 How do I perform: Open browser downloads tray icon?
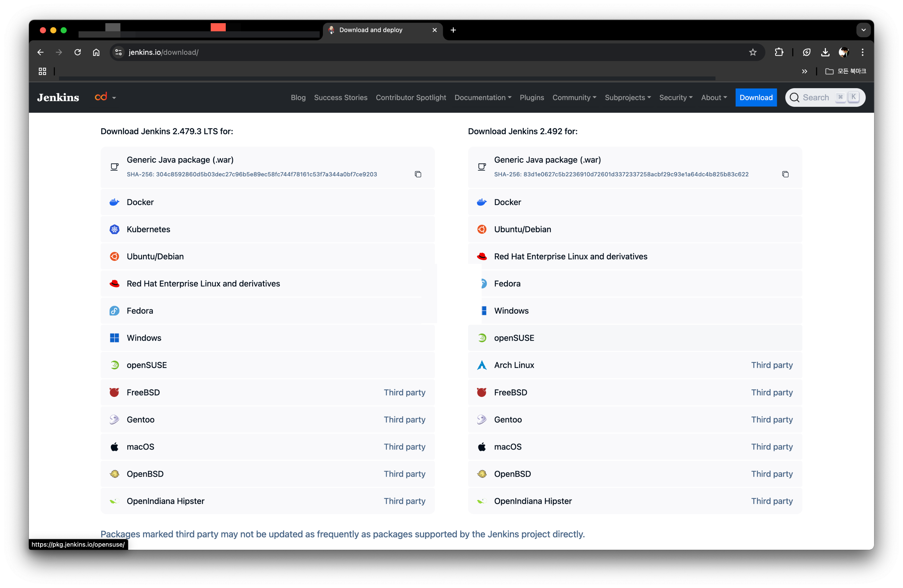pyautogui.click(x=825, y=52)
